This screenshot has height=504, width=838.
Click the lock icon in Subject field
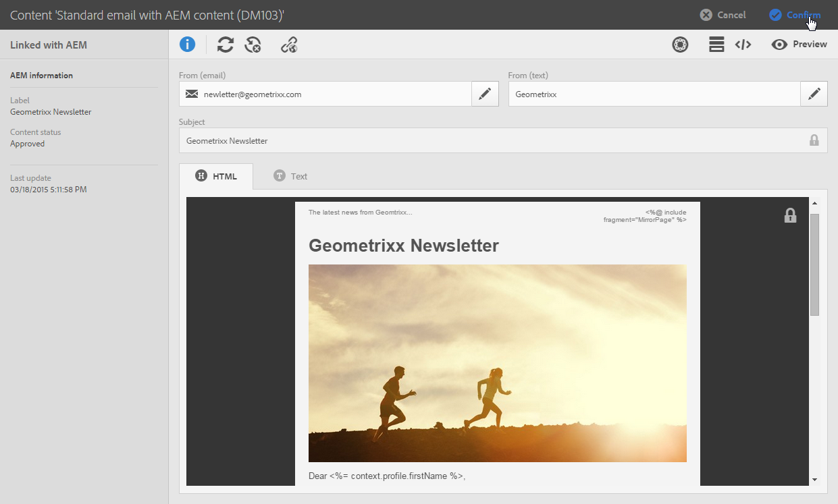point(814,140)
